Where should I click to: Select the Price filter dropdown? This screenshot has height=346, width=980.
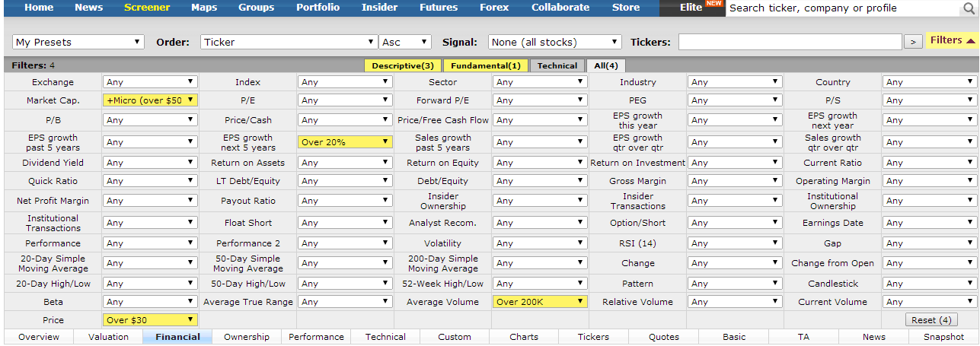point(150,320)
